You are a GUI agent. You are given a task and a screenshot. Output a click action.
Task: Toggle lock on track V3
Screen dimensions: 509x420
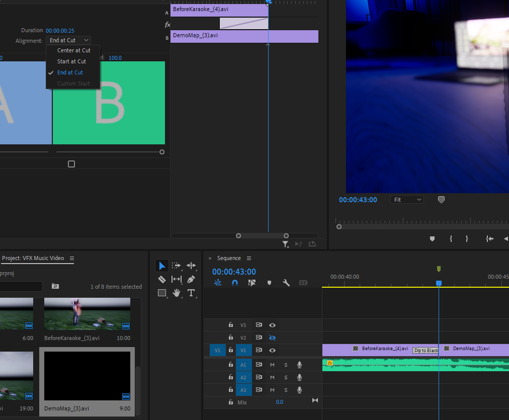(x=231, y=325)
